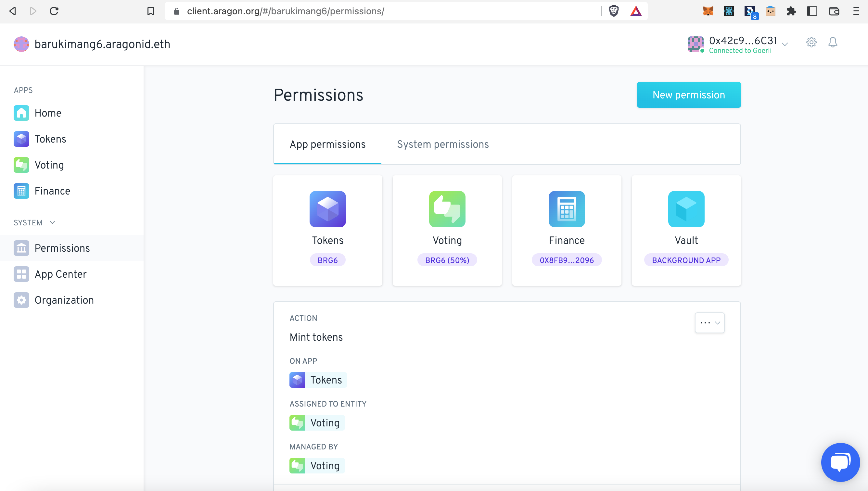Open the chat support bubble
The height and width of the screenshot is (491, 868).
click(x=840, y=462)
